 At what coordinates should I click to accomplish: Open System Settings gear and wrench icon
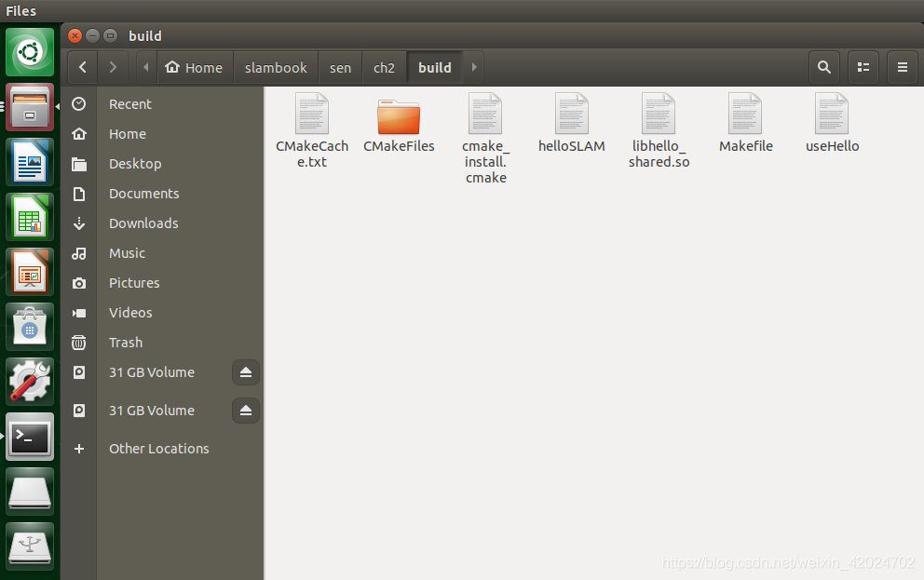pyautogui.click(x=30, y=382)
